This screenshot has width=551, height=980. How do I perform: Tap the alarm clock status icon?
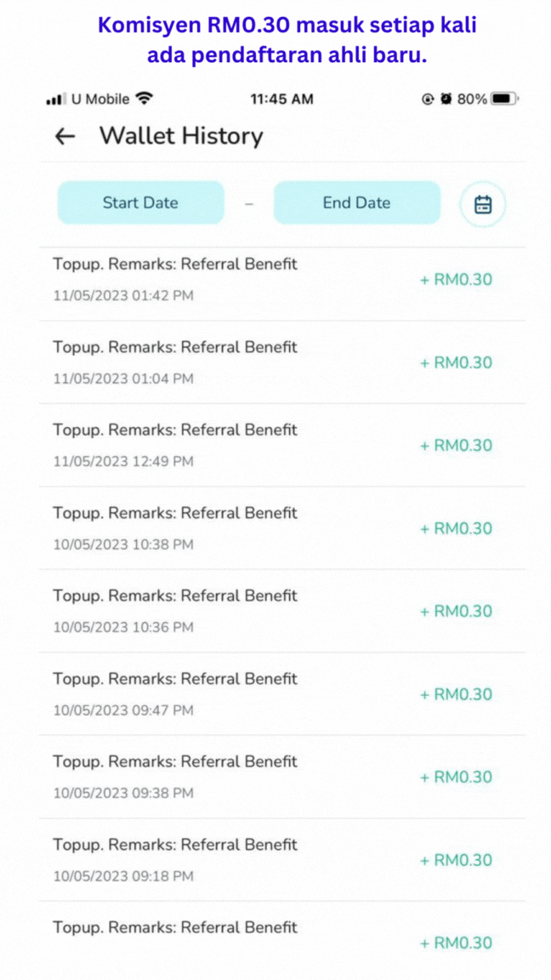point(446,99)
